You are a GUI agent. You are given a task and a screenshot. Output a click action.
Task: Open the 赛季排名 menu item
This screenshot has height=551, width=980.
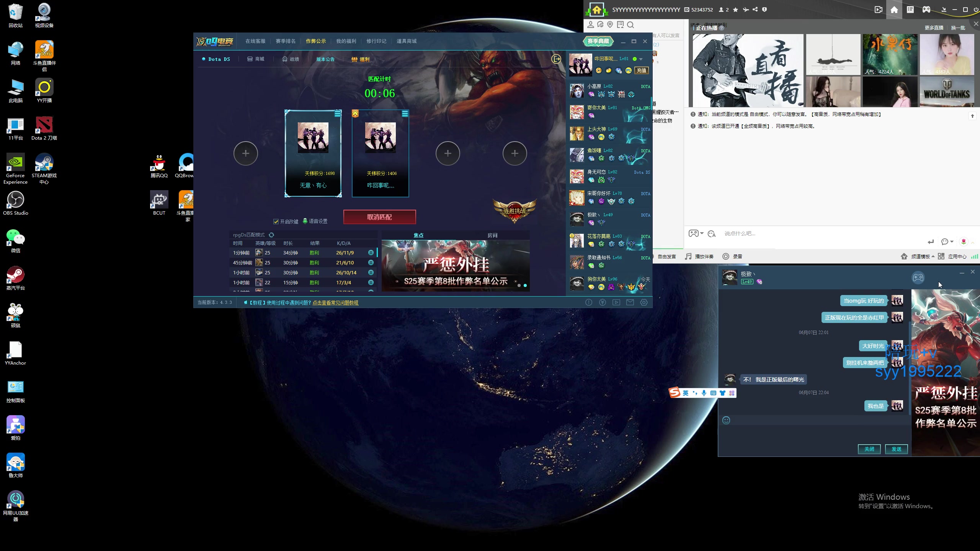[x=286, y=41]
